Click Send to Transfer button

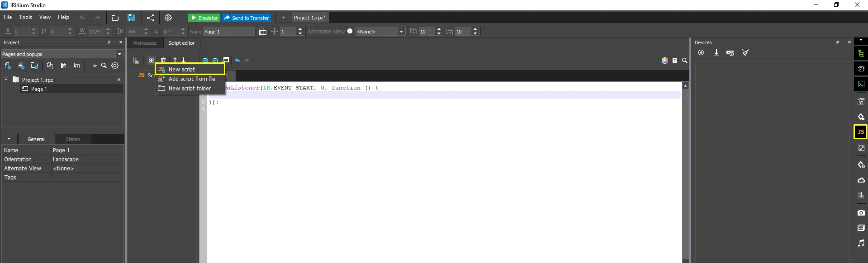tap(247, 18)
